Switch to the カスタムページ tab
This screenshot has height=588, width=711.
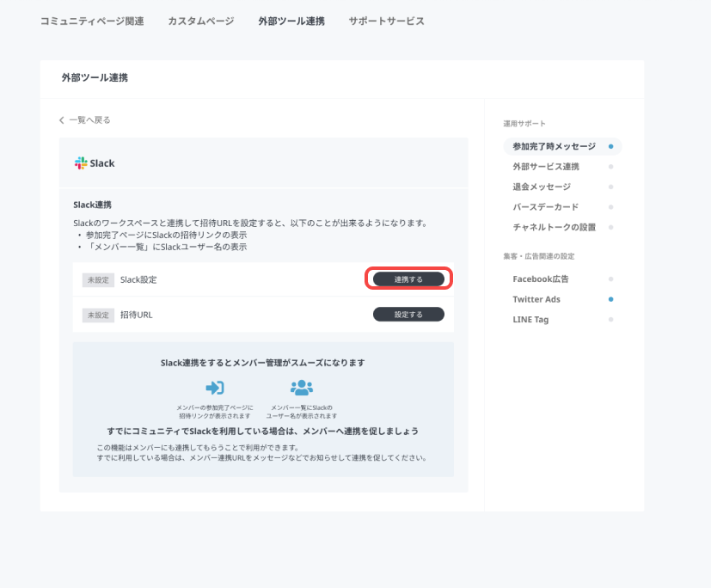(x=201, y=21)
